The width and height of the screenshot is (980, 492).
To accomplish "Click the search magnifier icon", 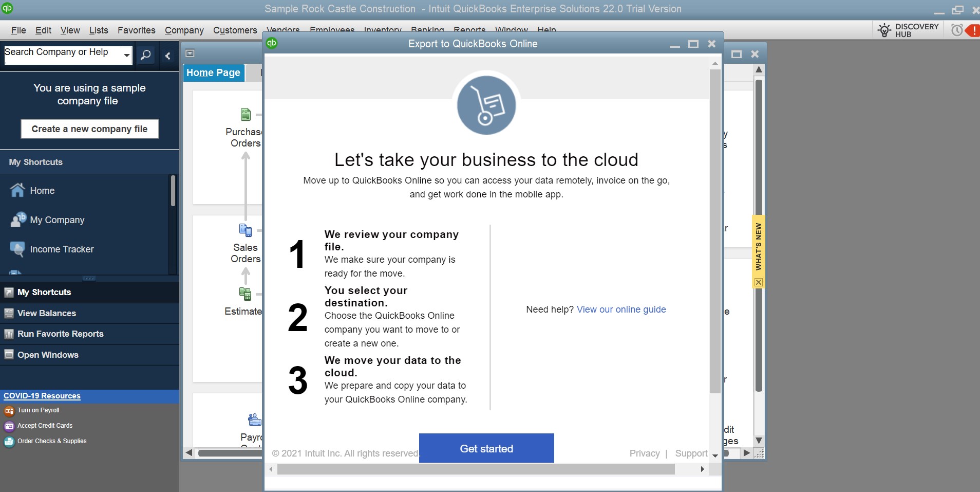I will click(146, 55).
